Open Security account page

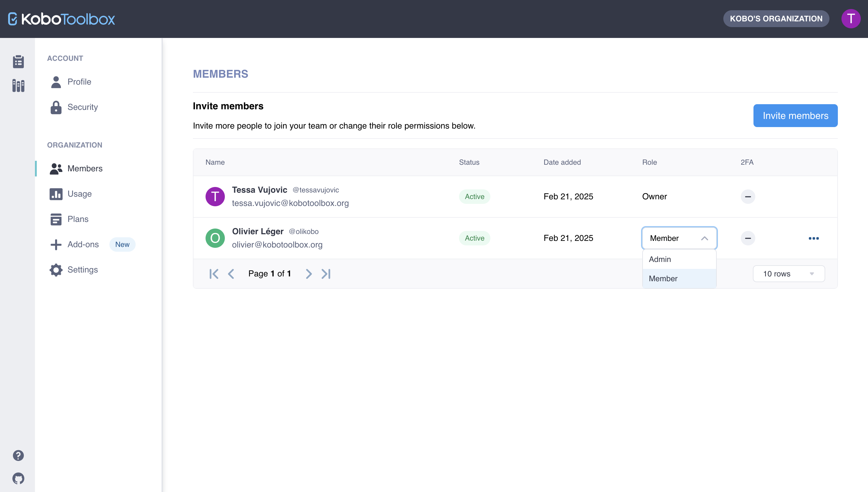[x=83, y=107]
